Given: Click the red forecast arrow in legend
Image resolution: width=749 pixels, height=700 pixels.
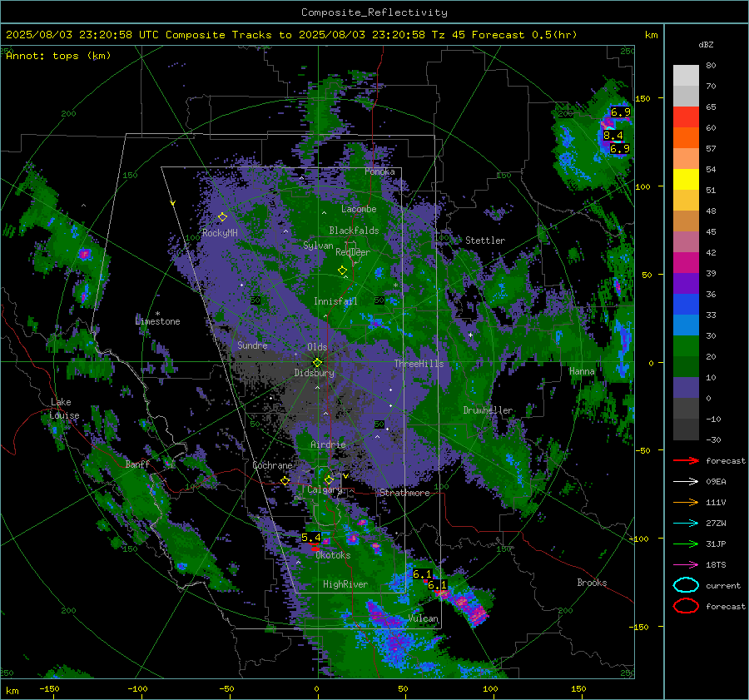Looking at the screenshot, I should point(686,460).
